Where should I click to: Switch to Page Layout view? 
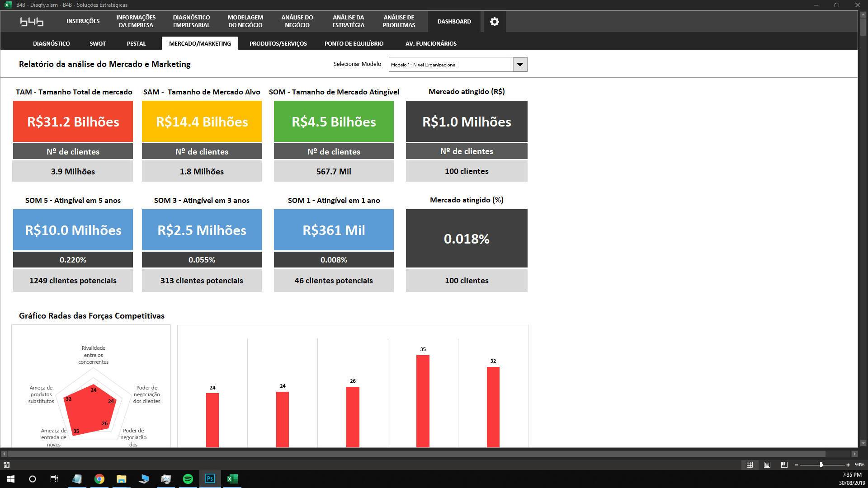point(767,465)
